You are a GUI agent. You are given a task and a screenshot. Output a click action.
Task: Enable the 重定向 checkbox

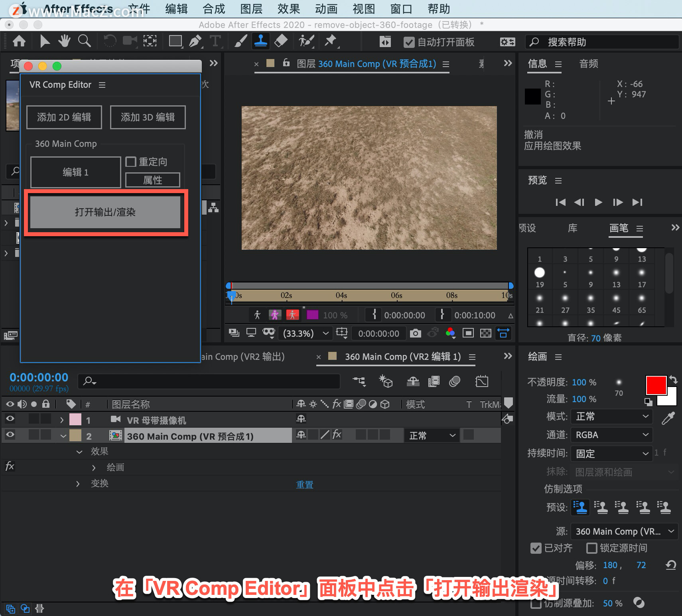point(131,162)
